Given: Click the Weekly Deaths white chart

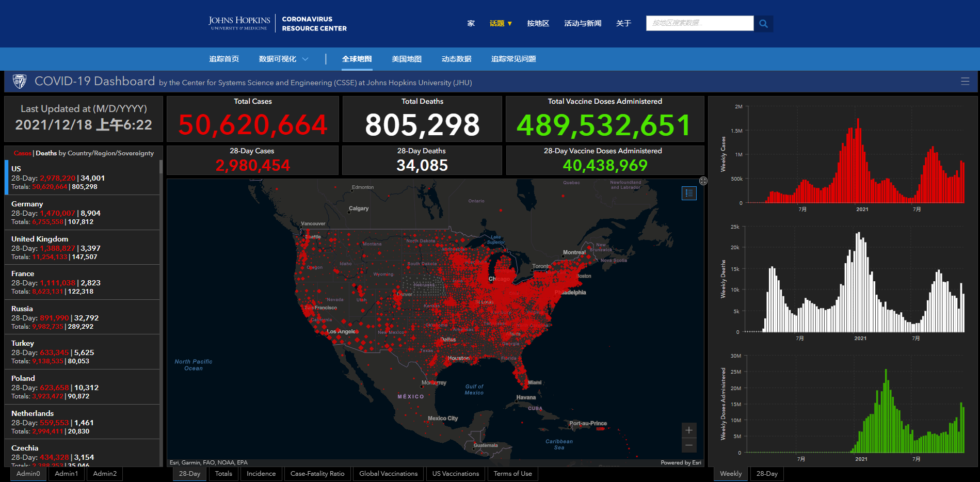Looking at the screenshot, I should click(855, 280).
